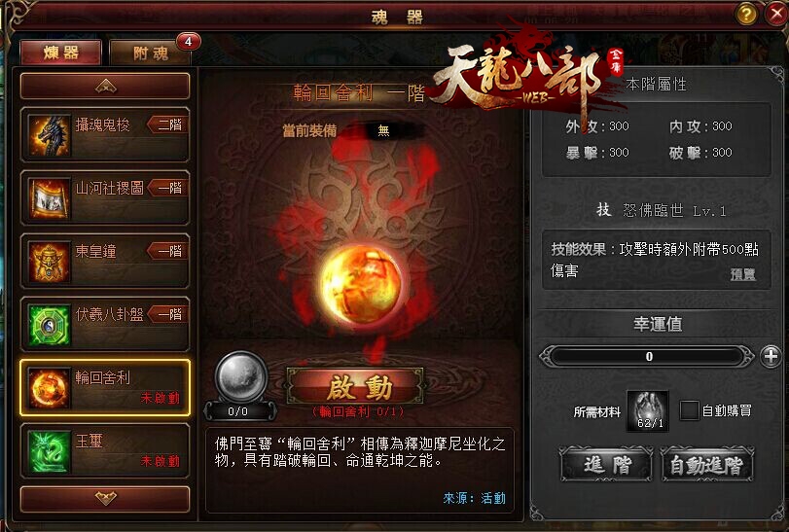Add luck value with plus button
789x532 pixels.
coord(771,357)
